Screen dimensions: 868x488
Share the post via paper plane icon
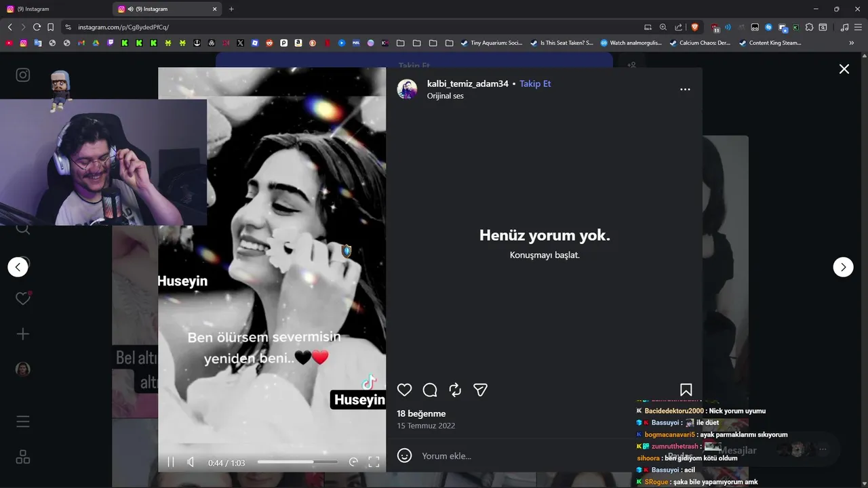pyautogui.click(x=481, y=390)
